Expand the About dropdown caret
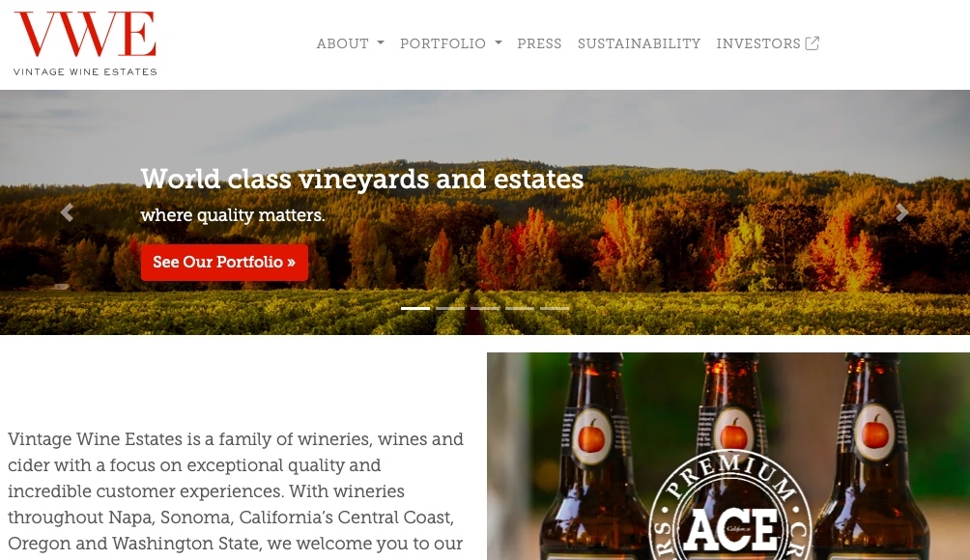The height and width of the screenshot is (560, 970). tap(381, 43)
